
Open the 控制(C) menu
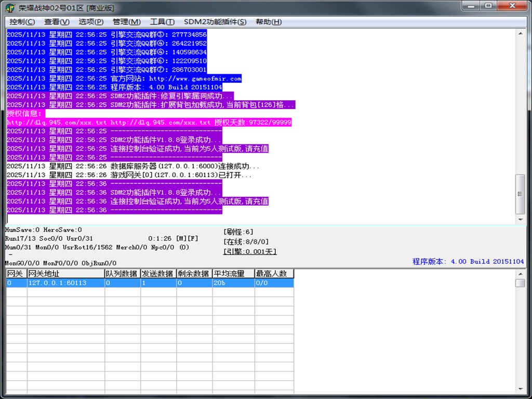[22, 22]
